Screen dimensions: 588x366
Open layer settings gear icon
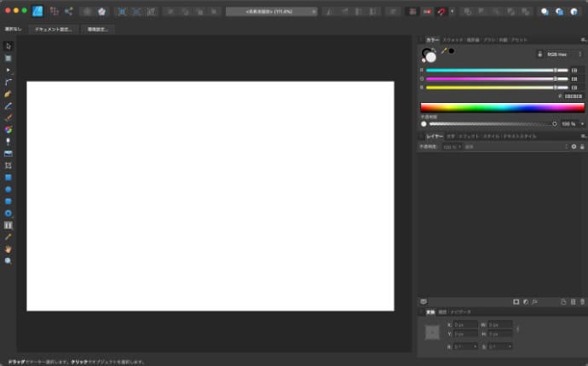tap(574, 146)
